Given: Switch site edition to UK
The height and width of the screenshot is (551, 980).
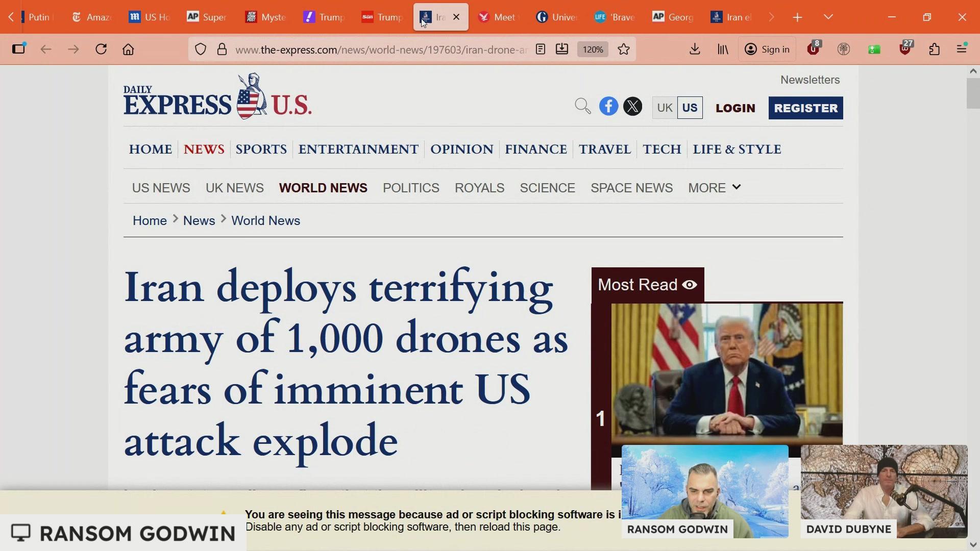Looking at the screenshot, I should coord(665,108).
